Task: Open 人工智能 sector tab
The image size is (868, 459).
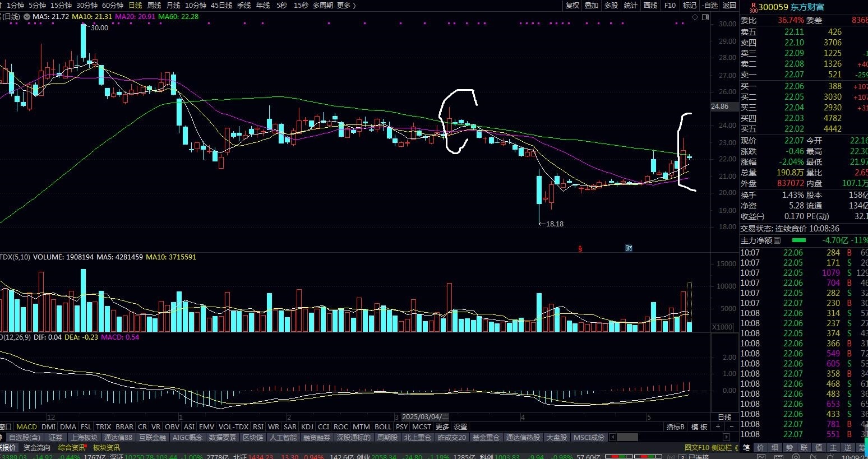Action: (283, 437)
